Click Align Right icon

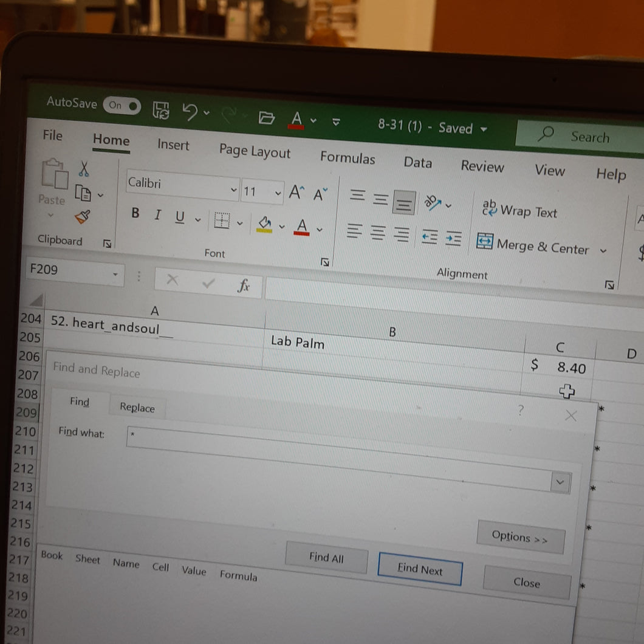(x=402, y=235)
